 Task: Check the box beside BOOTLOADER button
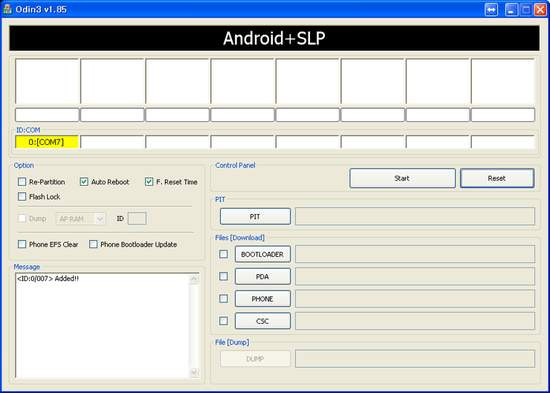[x=223, y=254]
